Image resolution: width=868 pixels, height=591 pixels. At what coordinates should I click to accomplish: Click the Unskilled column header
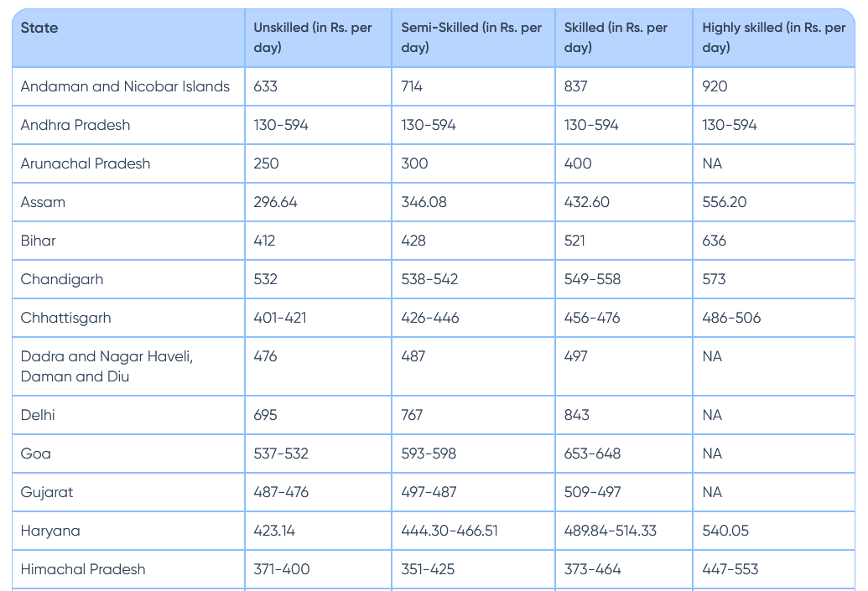(313, 38)
